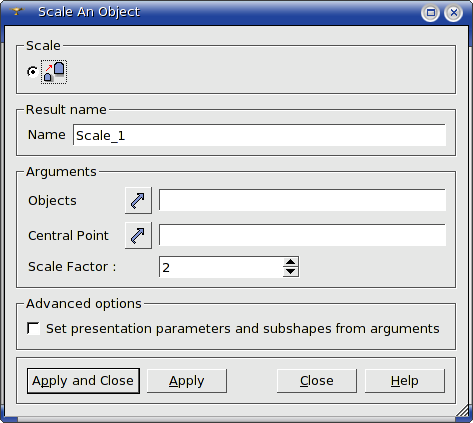Maximize the Scale An Object dialog
The image size is (473, 423).
[x=431, y=13]
